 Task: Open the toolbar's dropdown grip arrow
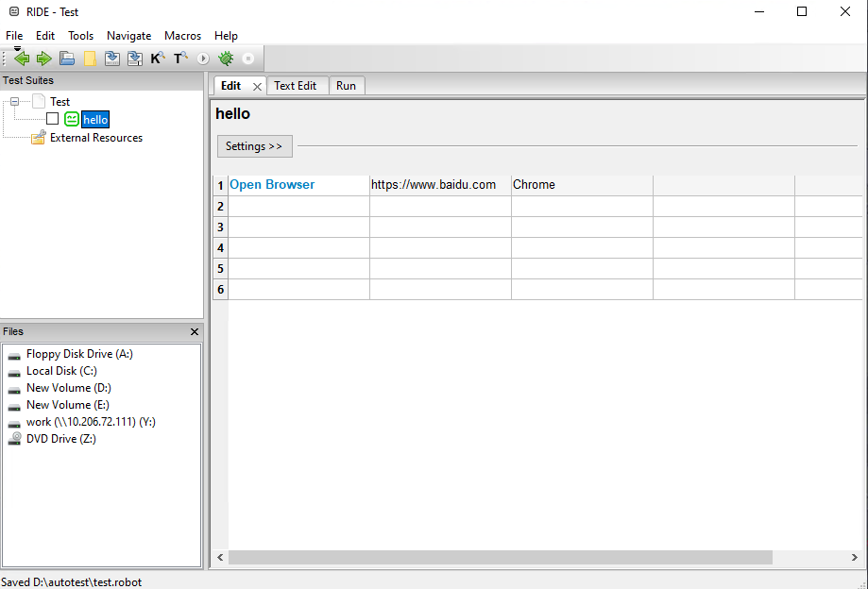tap(17, 49)
